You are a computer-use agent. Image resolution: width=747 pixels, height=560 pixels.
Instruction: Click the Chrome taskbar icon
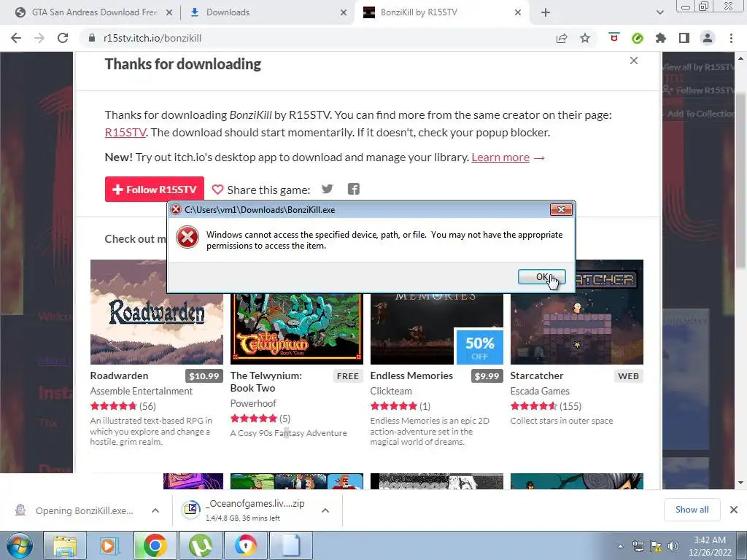[155, 545]
